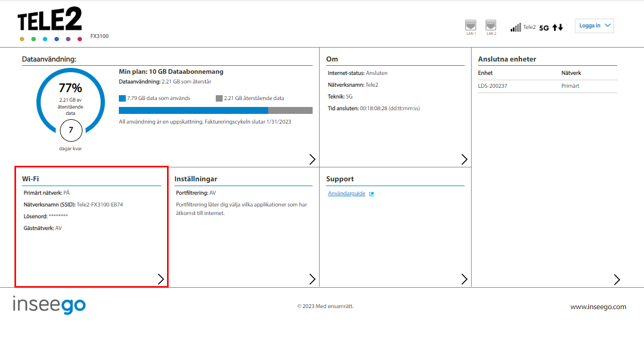Click the blue used-data bar segment
This screenshot has height=338, width=644.
click(x=193, y=110)
